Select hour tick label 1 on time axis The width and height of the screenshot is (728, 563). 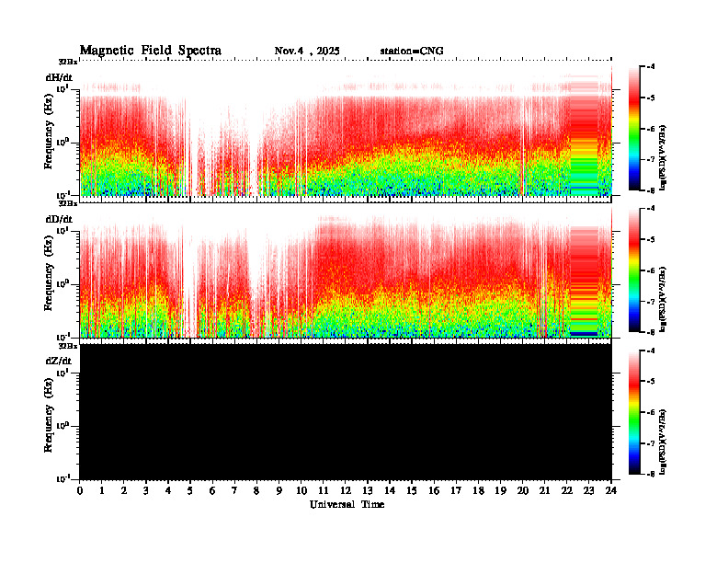(102, 490)
